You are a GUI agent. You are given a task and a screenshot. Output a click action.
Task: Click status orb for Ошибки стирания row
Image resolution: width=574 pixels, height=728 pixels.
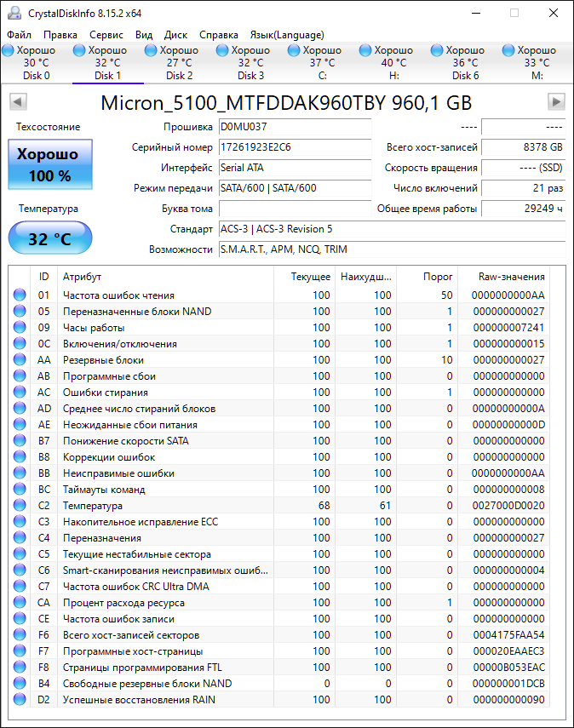20,392
